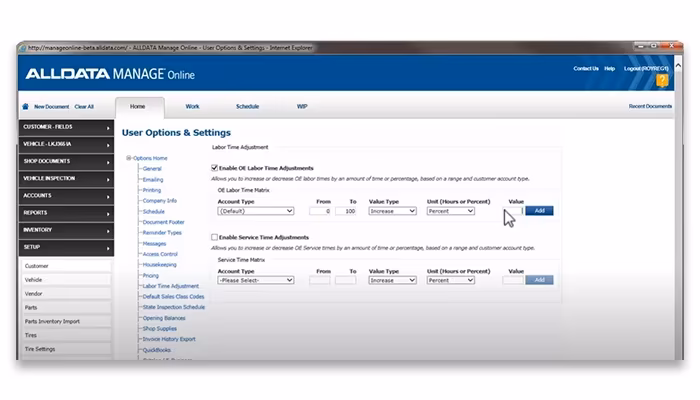Click the home icon beside New Document

point(25,106)
